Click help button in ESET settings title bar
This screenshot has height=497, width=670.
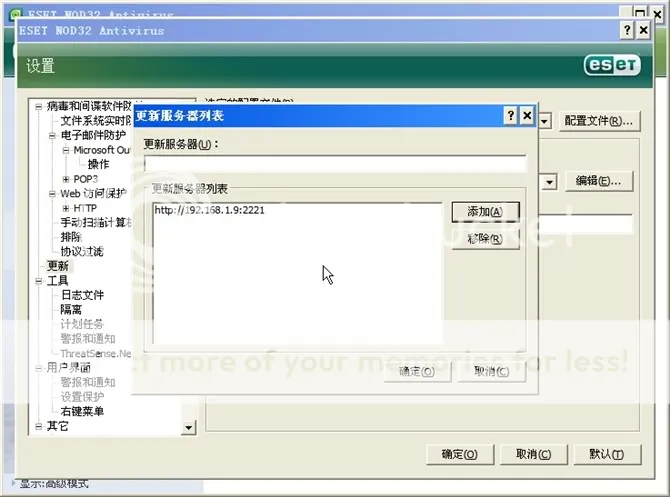click(626, 30)
